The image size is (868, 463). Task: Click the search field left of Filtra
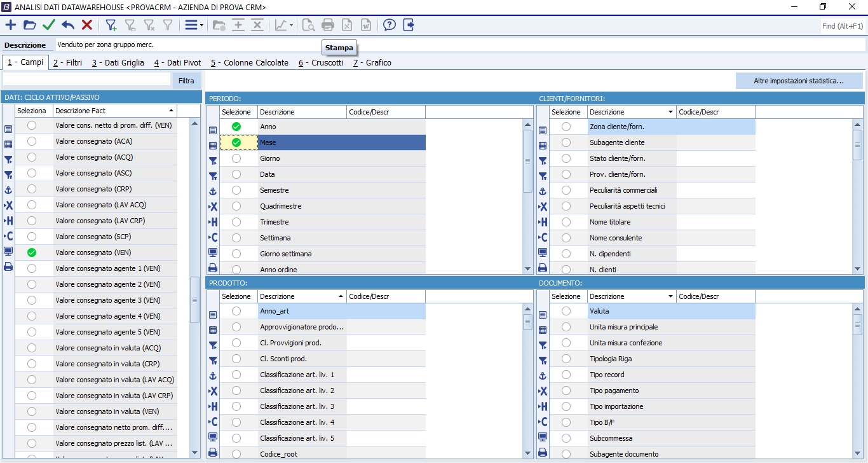click(87, 79)
